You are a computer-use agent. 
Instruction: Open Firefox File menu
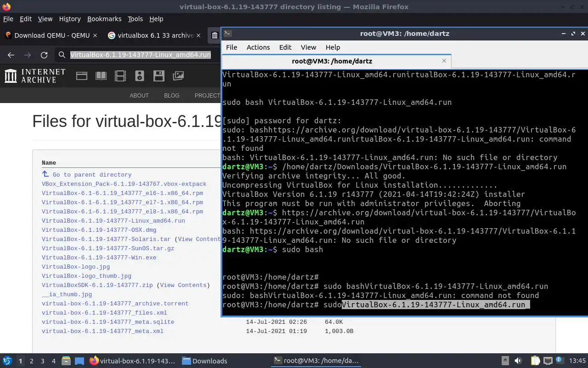8,19
